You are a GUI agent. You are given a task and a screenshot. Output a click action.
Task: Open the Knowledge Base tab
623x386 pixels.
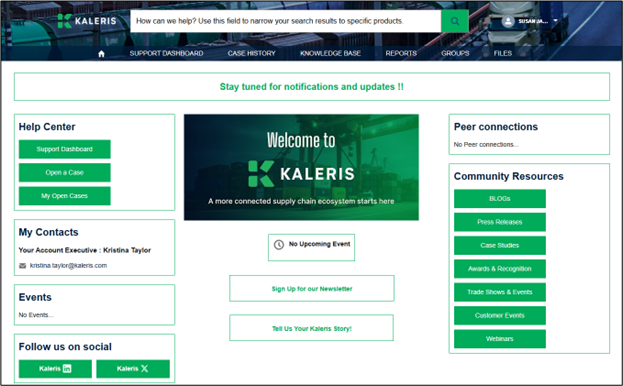pos(331,53)
